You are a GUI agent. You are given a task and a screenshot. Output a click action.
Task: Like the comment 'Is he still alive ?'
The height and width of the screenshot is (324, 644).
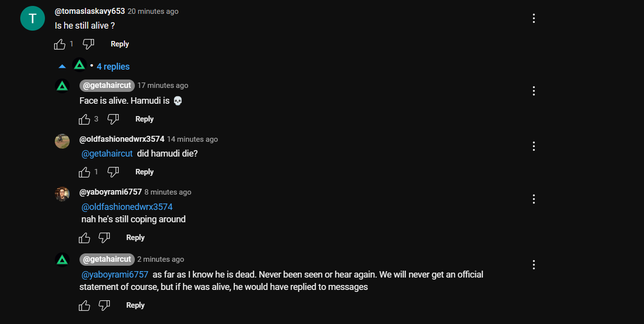60,44
